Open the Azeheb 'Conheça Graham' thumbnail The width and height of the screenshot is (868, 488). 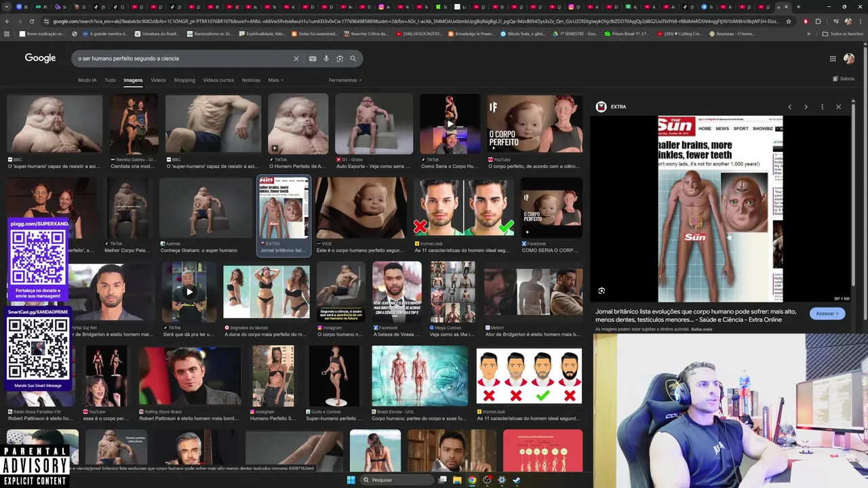206,208
